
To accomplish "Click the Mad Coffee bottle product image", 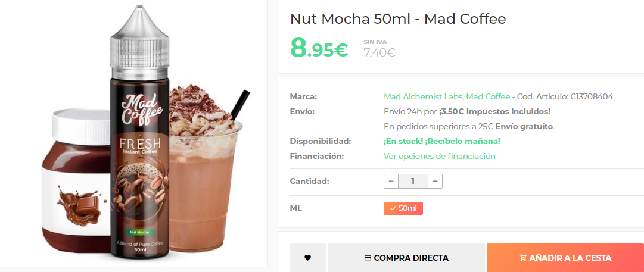I will click(139, 135).
